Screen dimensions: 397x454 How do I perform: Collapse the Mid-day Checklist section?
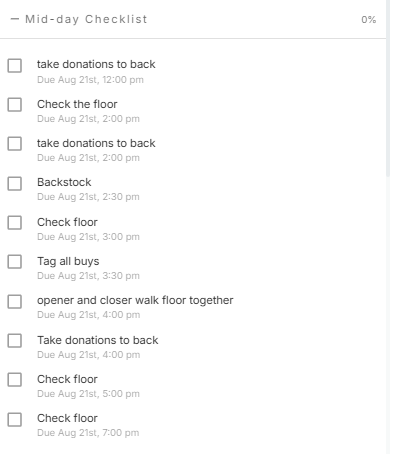[x=14, y=19]
